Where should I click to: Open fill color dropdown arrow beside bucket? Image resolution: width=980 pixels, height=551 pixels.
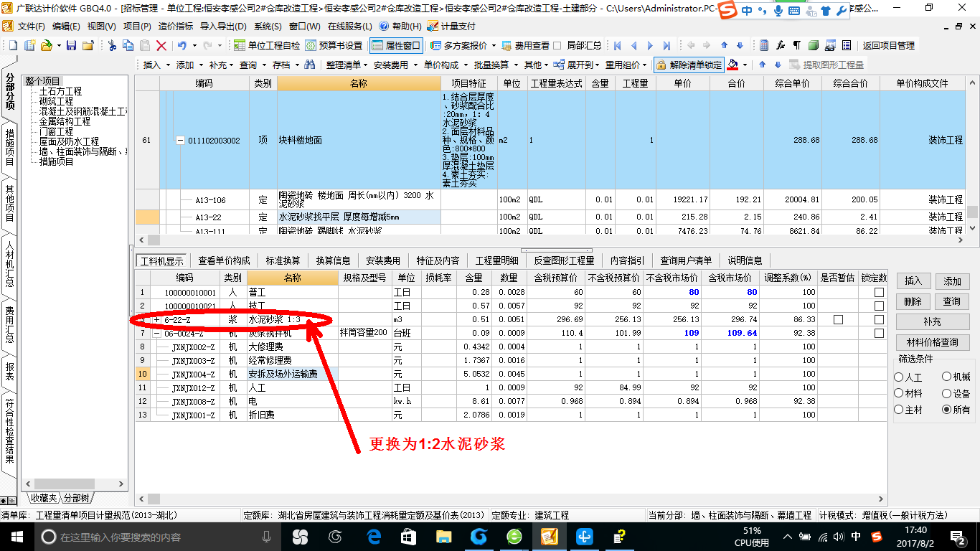745,65
